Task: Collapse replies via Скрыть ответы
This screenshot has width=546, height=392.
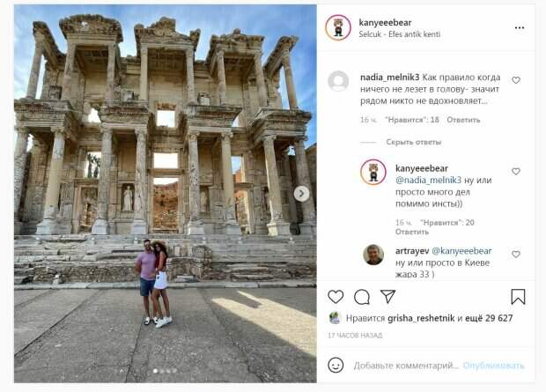Action: point(414,142)
